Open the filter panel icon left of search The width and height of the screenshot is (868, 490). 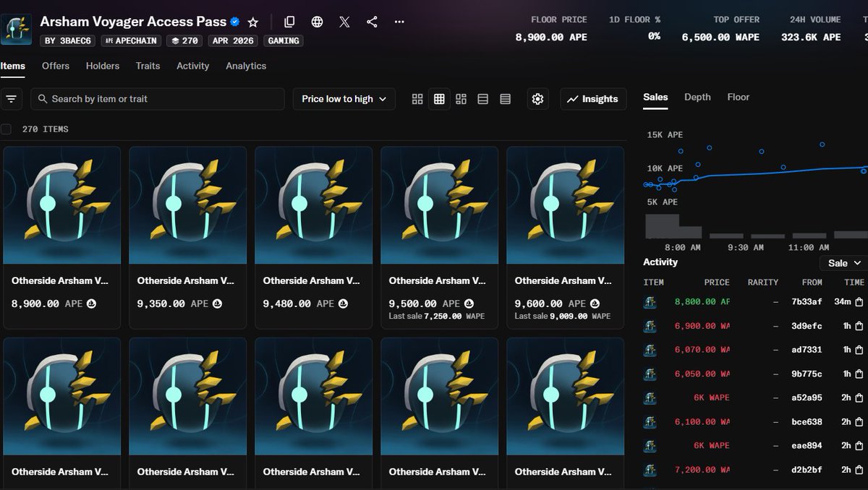(x=11, y=99)
